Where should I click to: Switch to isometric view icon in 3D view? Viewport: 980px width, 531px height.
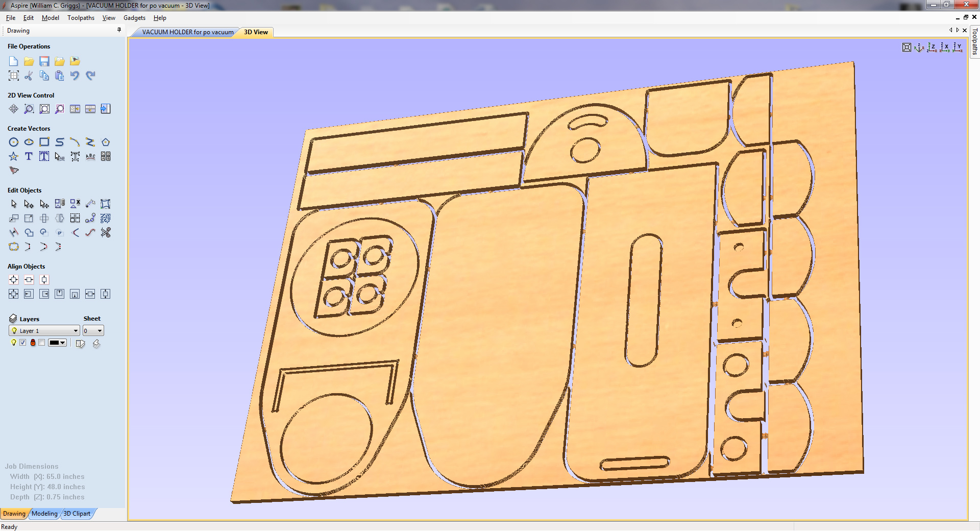coord(919,47)
